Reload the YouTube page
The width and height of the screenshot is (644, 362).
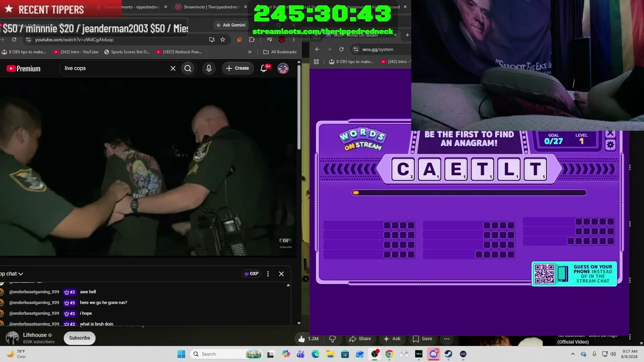tap(14, 40)
